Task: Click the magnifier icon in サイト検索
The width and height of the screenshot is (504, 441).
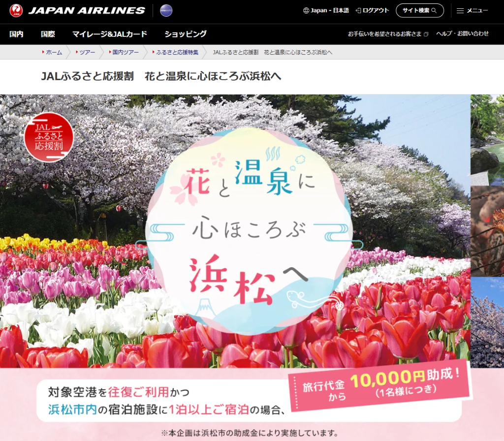Action: pos(434,11)
